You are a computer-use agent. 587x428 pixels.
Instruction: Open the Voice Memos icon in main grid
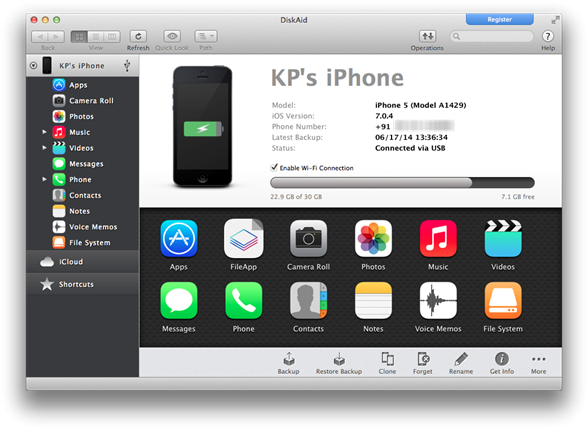(x=438, y=301)
